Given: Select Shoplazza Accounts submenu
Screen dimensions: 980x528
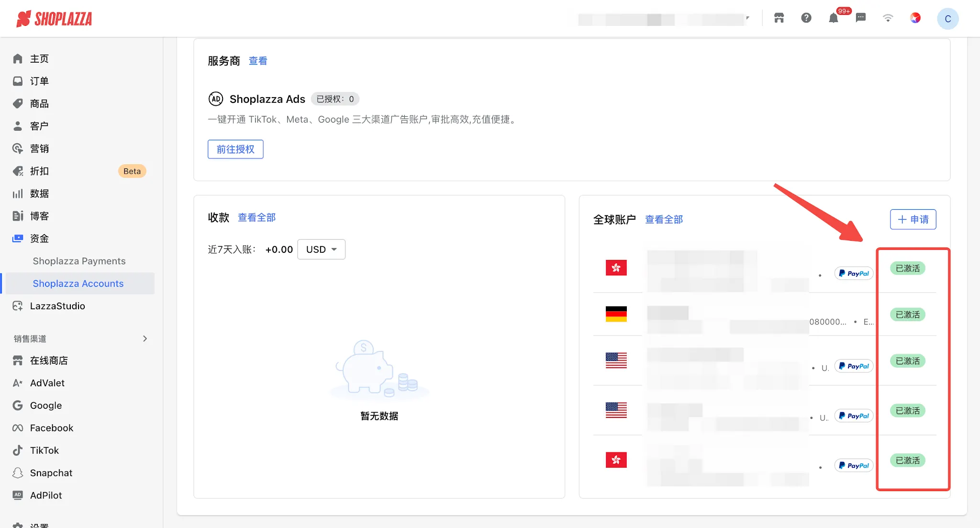Looking at the screenshot, I should tap(79, 283).
